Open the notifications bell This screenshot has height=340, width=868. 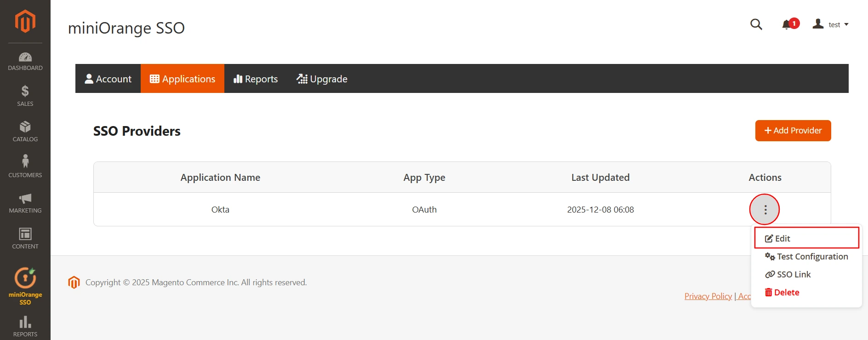pyautogui.click(x=790, y=24)
